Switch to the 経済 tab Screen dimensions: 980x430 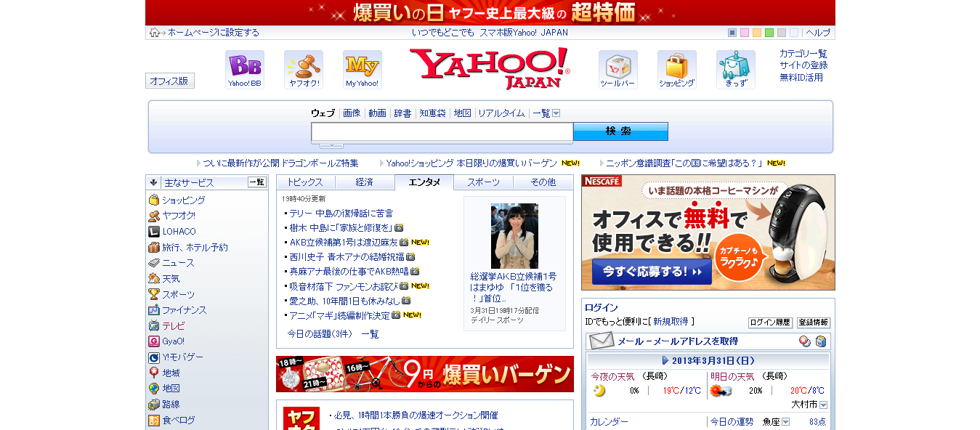pos(365,182)
